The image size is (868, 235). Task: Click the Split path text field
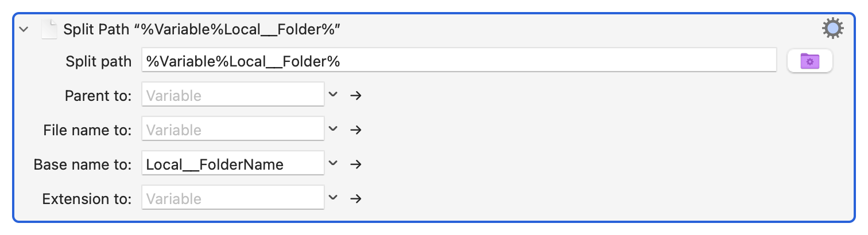pyautogui.click(x=459, y=61)
